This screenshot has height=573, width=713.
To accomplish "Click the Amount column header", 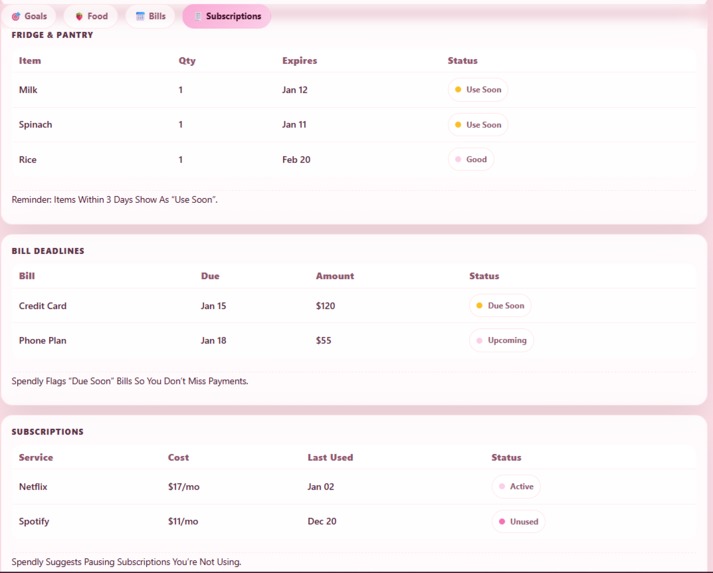I will coord(335,276).
